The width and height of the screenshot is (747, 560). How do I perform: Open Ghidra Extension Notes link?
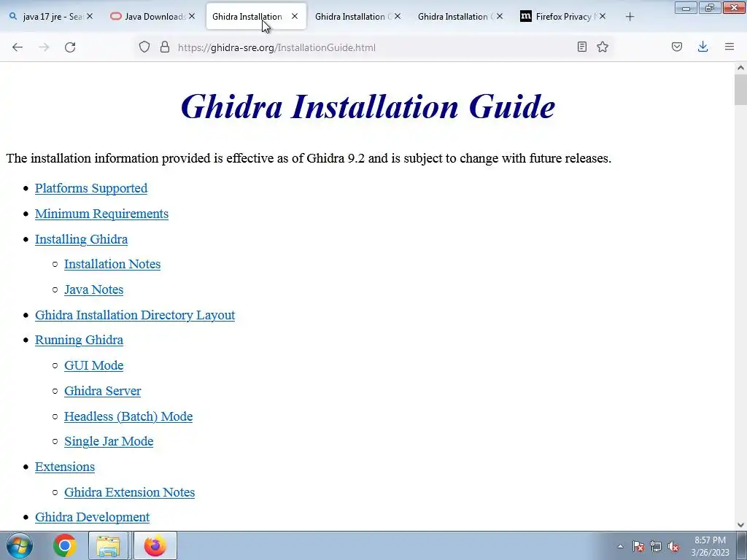click(130, 492)
